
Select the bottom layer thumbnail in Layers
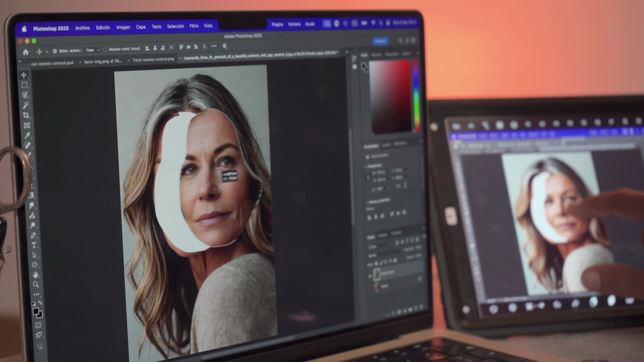(377, 287)
